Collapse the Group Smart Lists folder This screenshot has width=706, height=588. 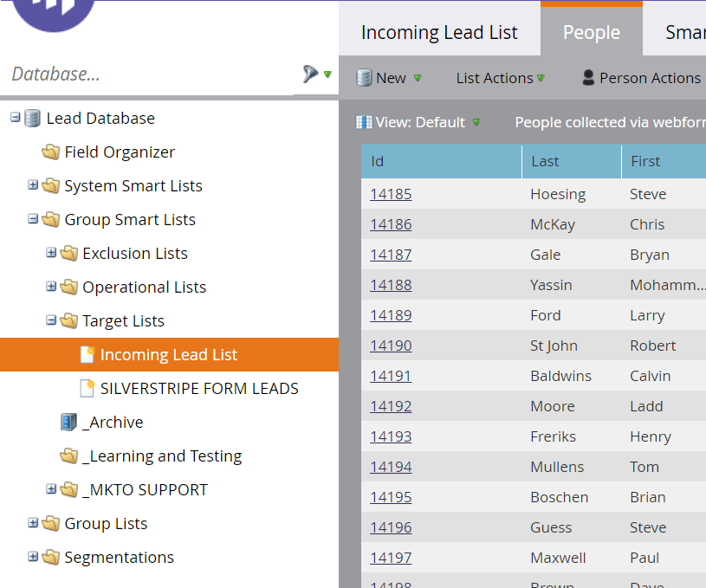pos(33,219)
